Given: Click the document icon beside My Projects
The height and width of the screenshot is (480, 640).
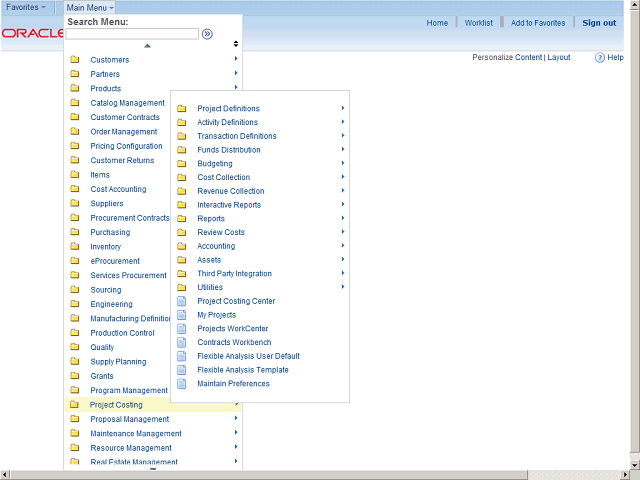Looking at the screenshot, I should tap(181, 315).
